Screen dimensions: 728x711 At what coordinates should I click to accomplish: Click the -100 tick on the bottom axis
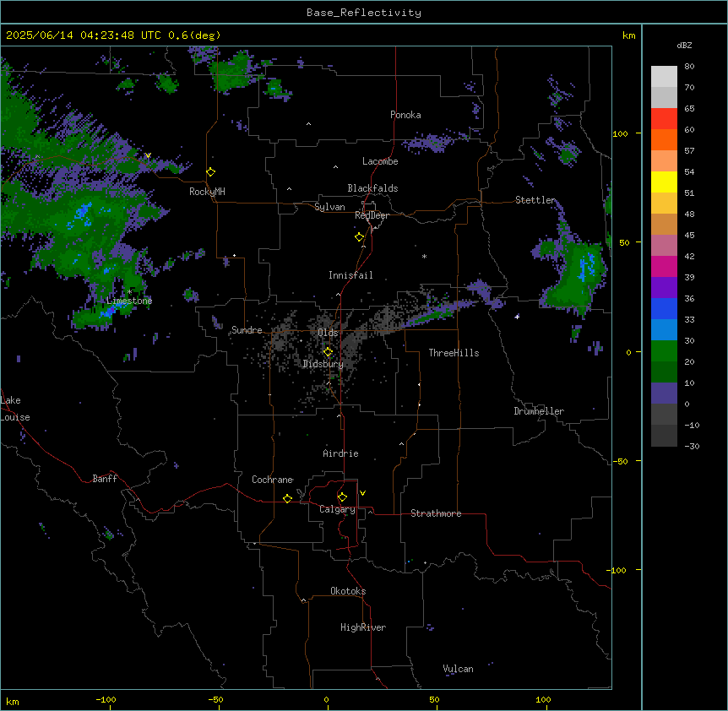[106, 699]
